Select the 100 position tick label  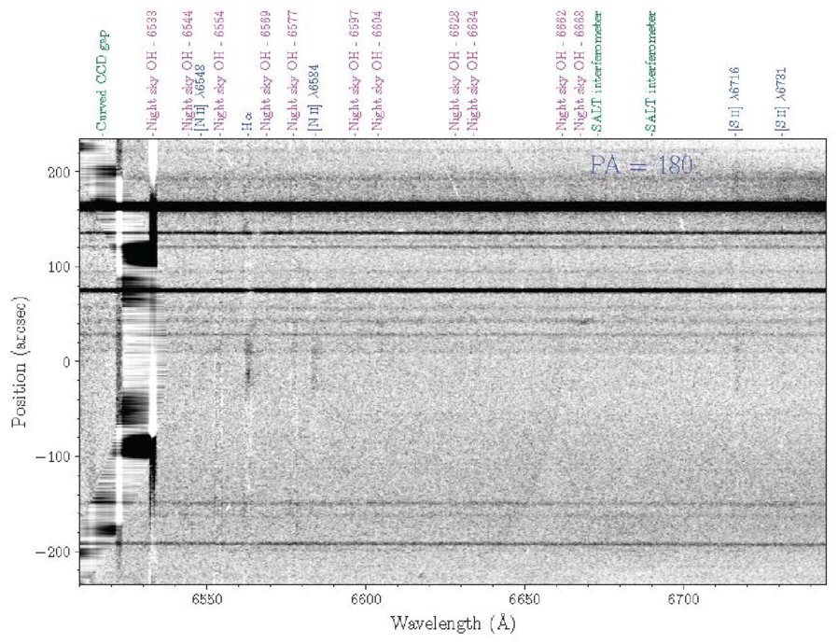[x=59, y=267]
